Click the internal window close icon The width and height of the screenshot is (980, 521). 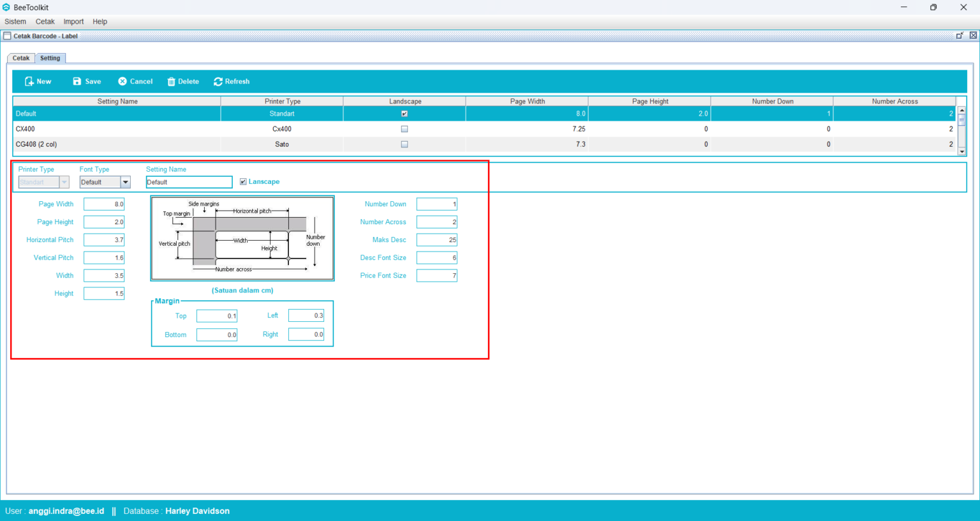[973, 36]
